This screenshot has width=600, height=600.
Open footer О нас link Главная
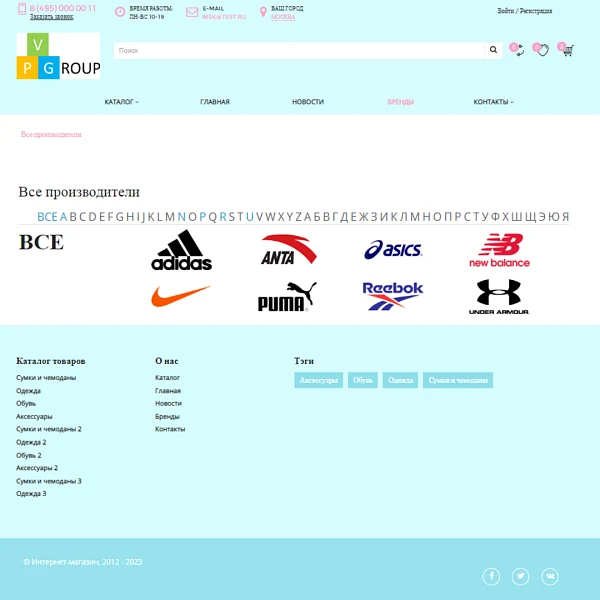(168, 391)
